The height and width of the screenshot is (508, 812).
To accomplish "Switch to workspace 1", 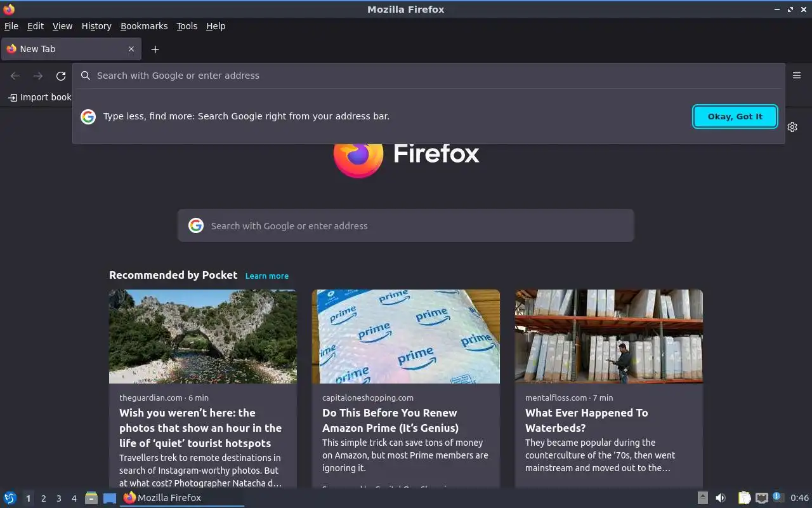I will point(28,498).
